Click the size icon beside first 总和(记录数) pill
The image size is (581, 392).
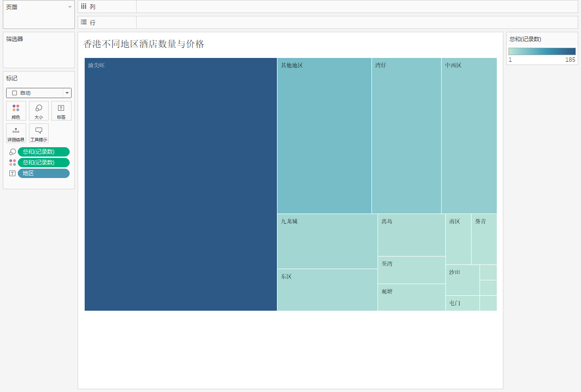[13, 152]
